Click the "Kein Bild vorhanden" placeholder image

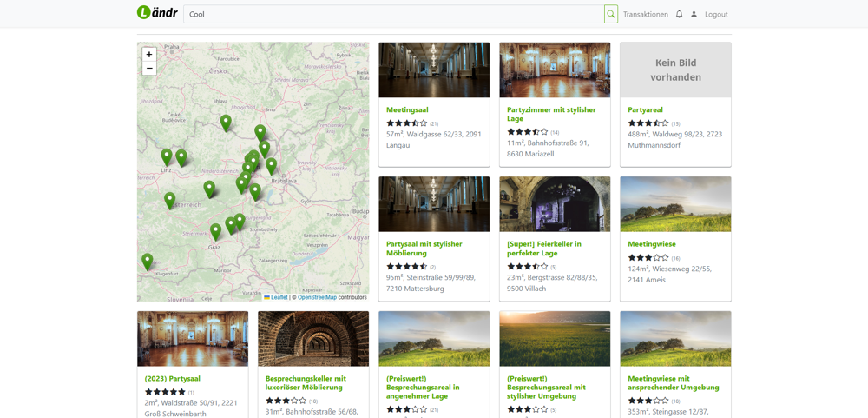tap(675, 70)
